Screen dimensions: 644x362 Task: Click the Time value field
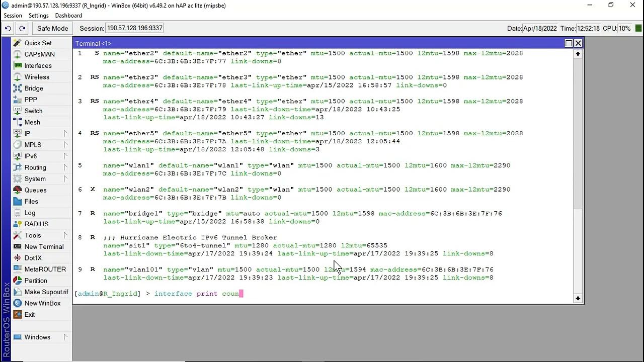pyautogui.click(x=589, y=28)
